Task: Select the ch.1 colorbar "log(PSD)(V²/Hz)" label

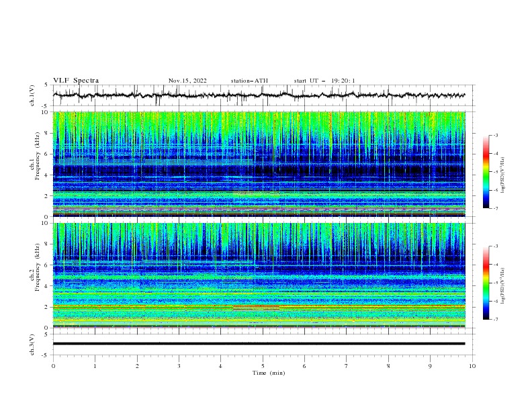Action: click(x=503, y=175)
